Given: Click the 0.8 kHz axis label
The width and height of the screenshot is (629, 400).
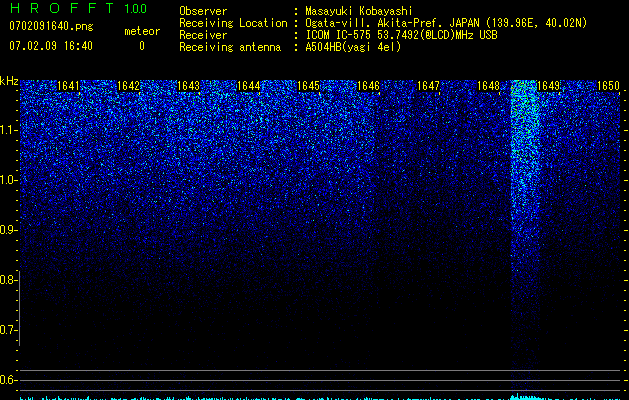Looking at the screenshot, I should point(8,280).
